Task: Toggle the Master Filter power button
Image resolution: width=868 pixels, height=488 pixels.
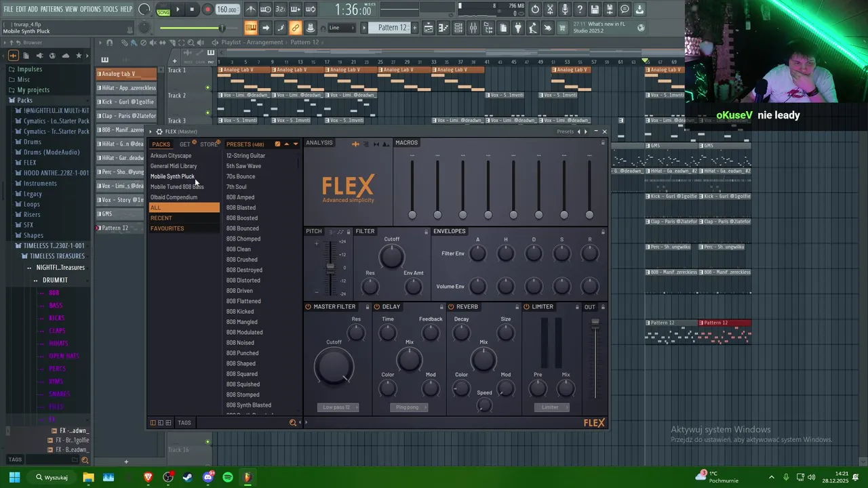Action: [308, 307]
